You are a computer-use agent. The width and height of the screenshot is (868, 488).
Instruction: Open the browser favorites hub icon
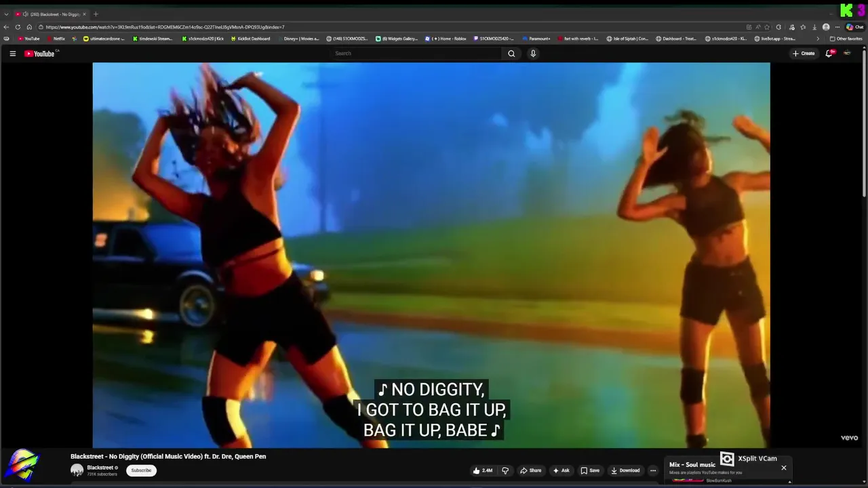803,27
